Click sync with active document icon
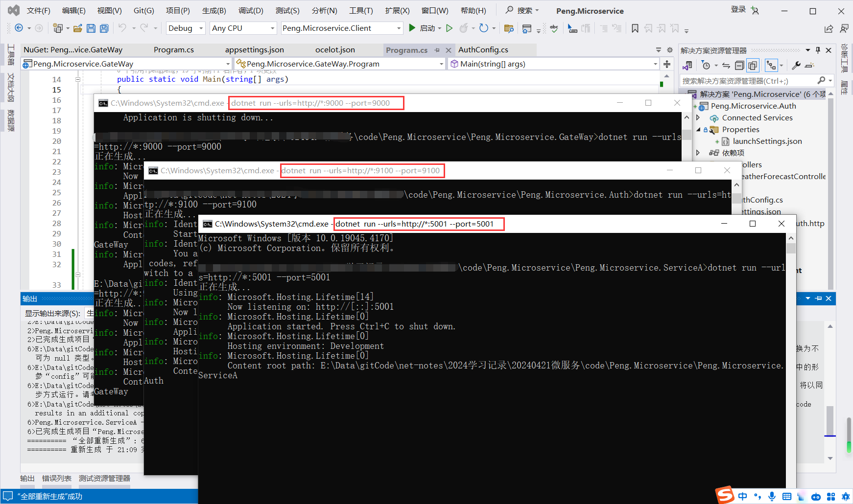This screenshot has height=504, width=853. [726, 65]
